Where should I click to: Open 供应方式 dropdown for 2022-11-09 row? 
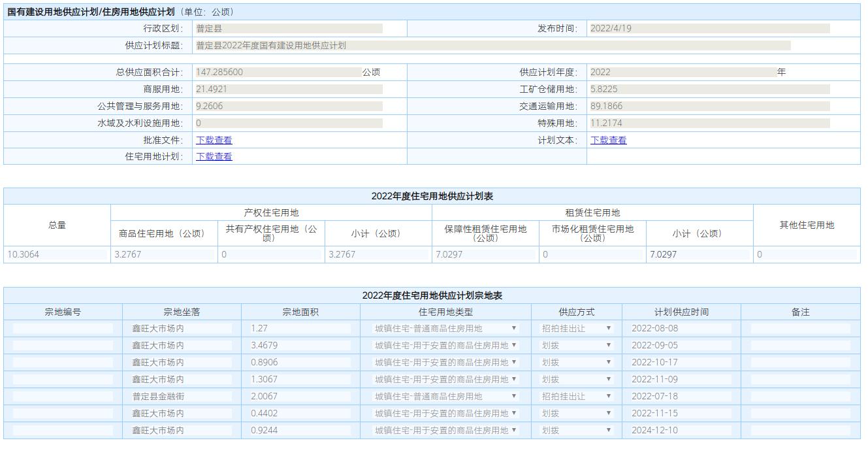pyautogui.click(x=577, y=379)
